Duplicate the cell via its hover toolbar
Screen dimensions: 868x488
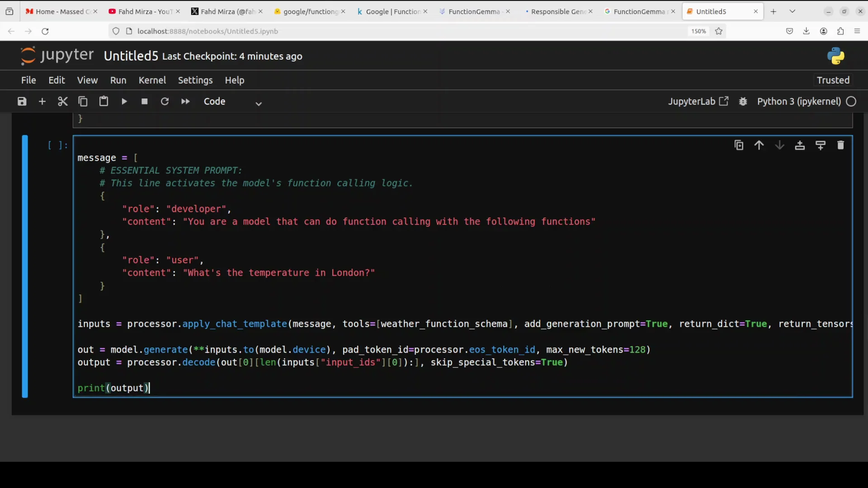[x=739, y=145]
